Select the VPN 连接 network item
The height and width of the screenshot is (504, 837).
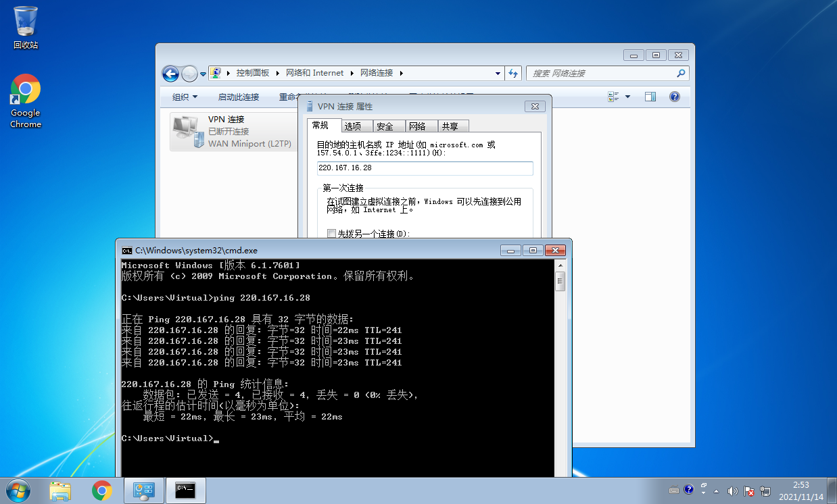[233, 131]
